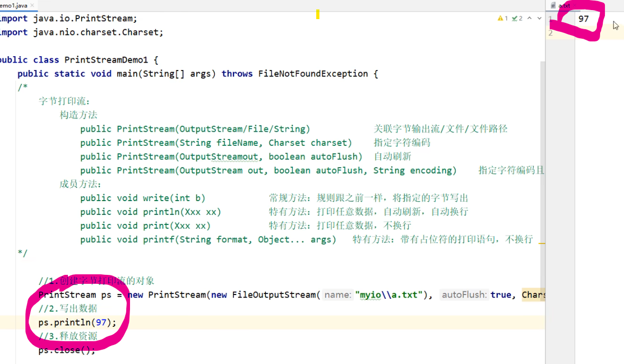624x364 pixels.
Task: Jump to next highlighted problem arrow
Action: [539, 18]
